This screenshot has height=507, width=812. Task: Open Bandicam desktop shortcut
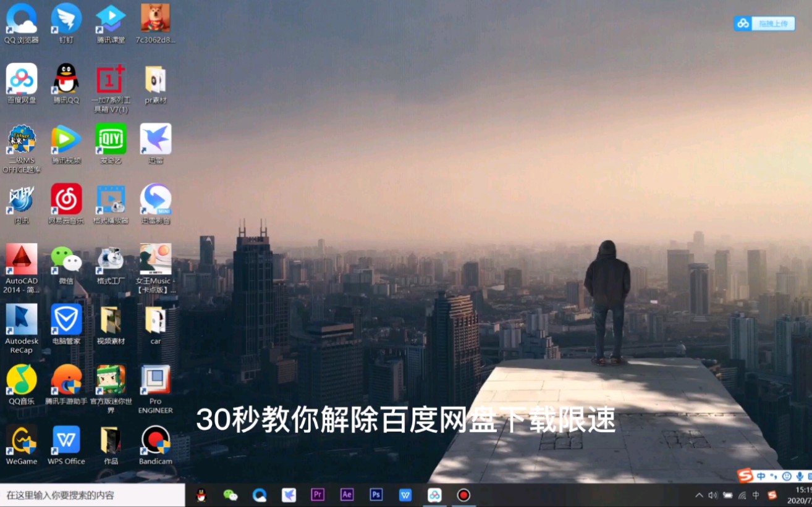155,445
